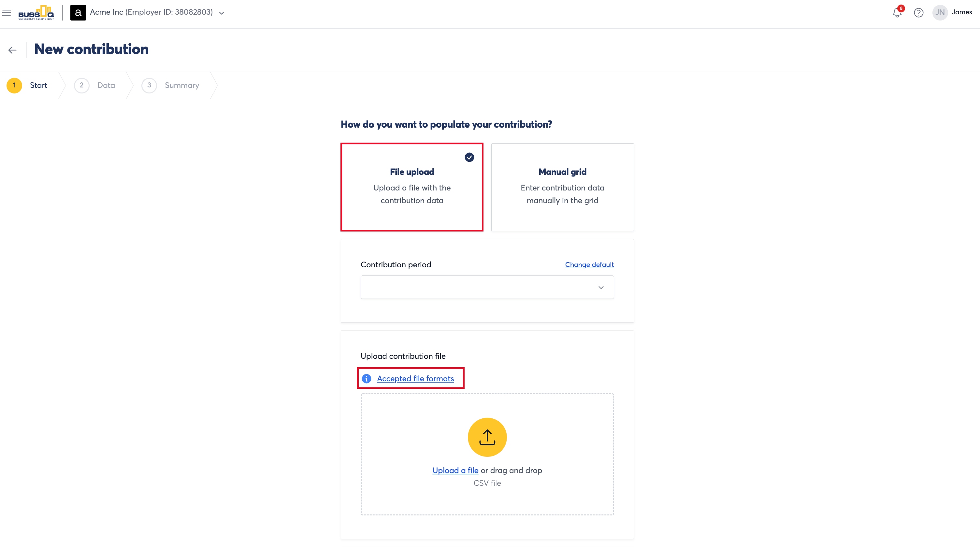This screenshot has width=980, height=547.
Task: Click the Upload a file link
Action: click(455, 470)
